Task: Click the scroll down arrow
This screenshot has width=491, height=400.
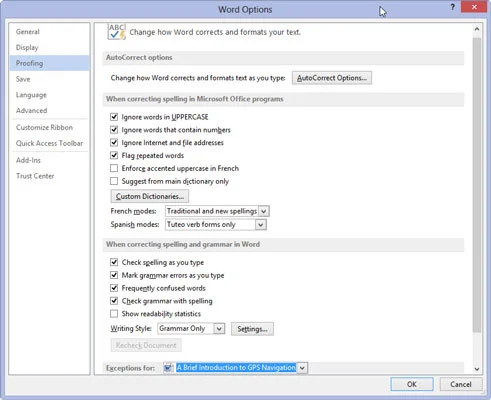Action: pyautogui.click(x=477, y=369)
